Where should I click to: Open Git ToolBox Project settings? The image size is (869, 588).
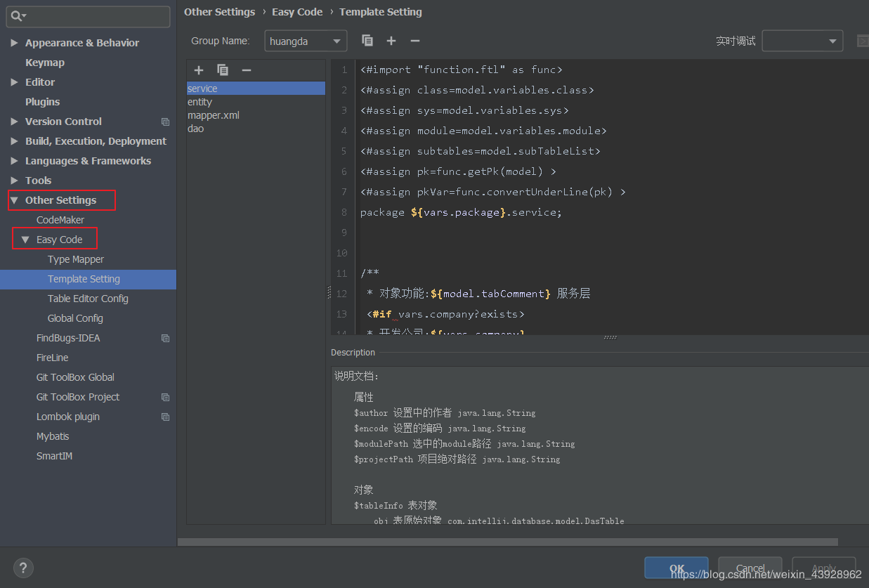78,397
